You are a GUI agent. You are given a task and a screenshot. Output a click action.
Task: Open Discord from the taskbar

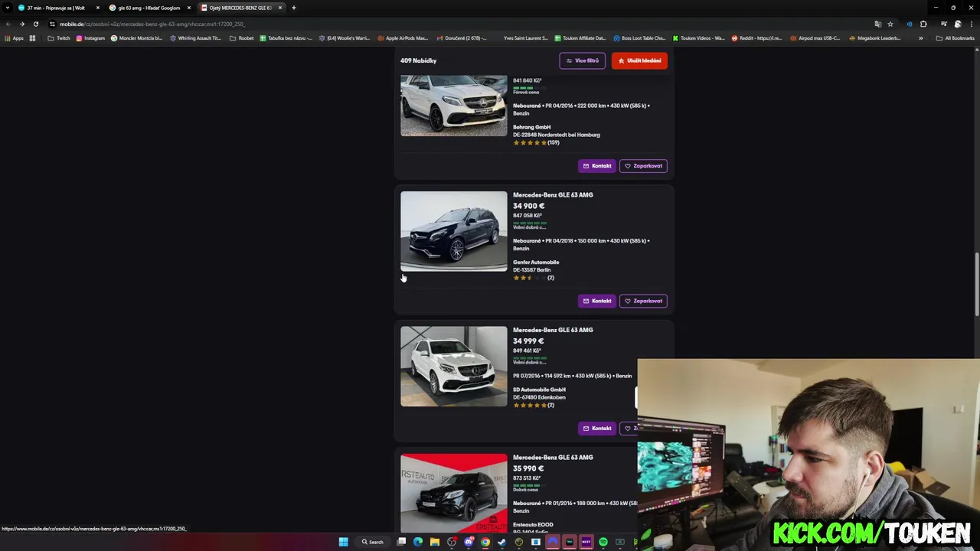[469, 542]
